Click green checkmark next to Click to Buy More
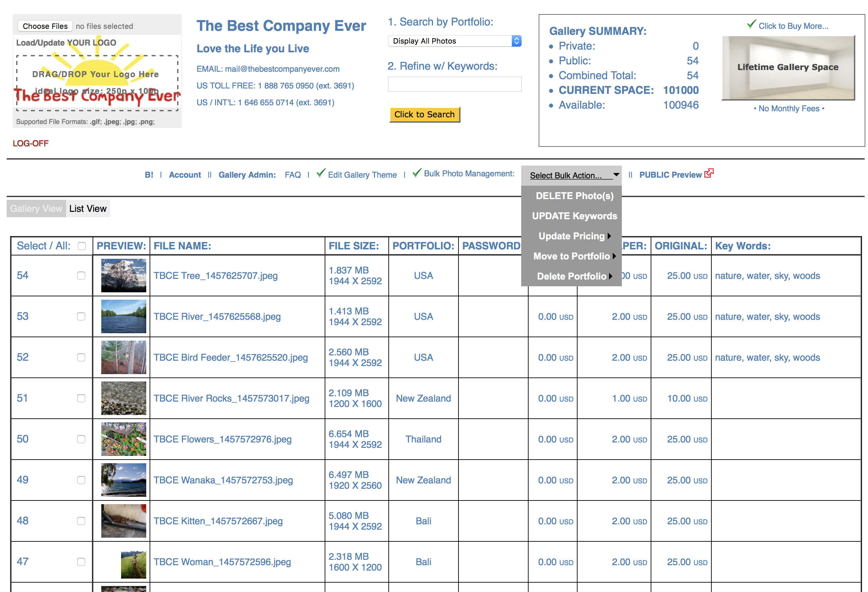 [x=751, y=24]
